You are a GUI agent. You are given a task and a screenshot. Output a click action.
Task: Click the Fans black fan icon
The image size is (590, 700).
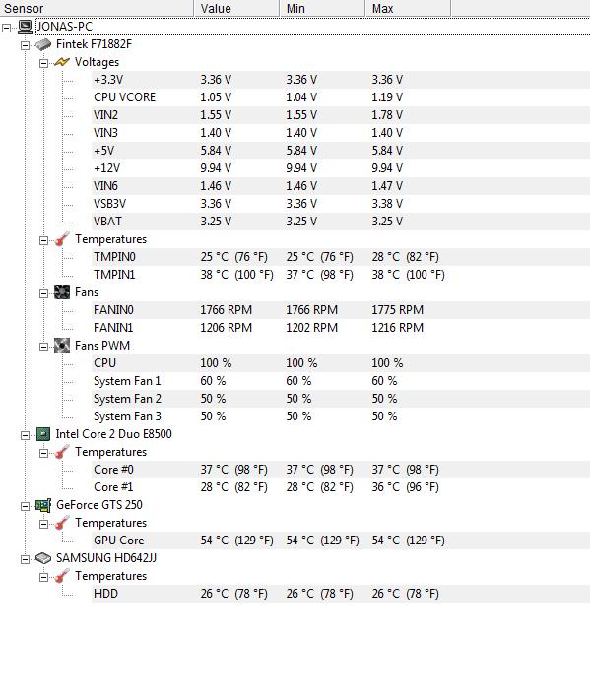pos(62,292)
